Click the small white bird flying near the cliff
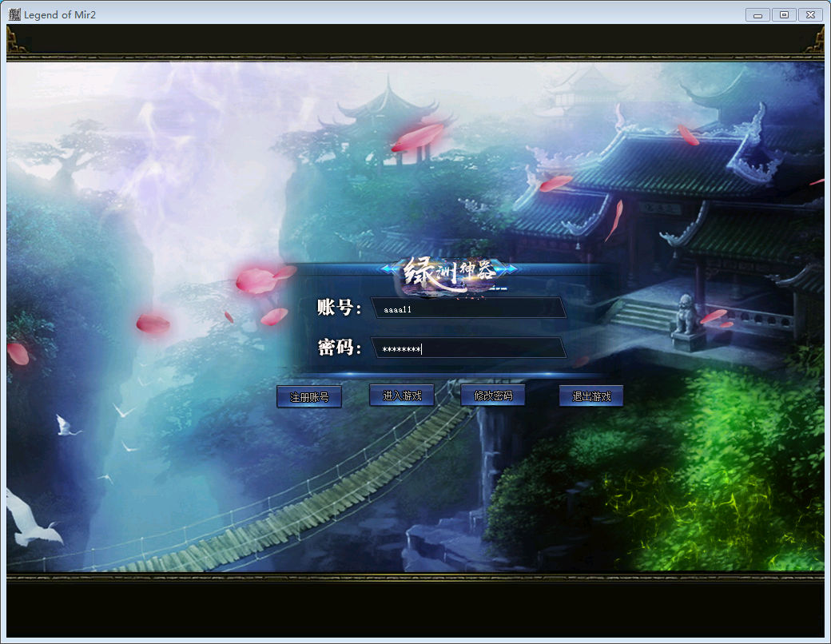 point(66,427)
